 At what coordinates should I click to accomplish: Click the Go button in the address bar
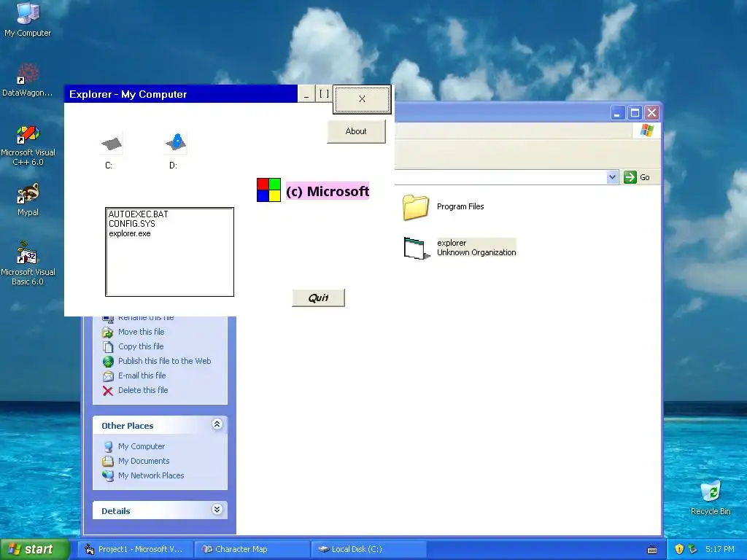coord(637,177)
